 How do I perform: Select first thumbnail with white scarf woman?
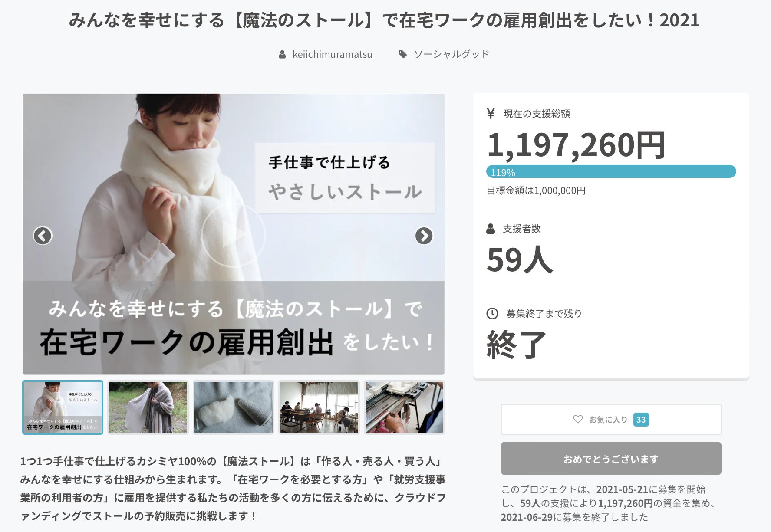pyautogui.click(x=63, y=407)
